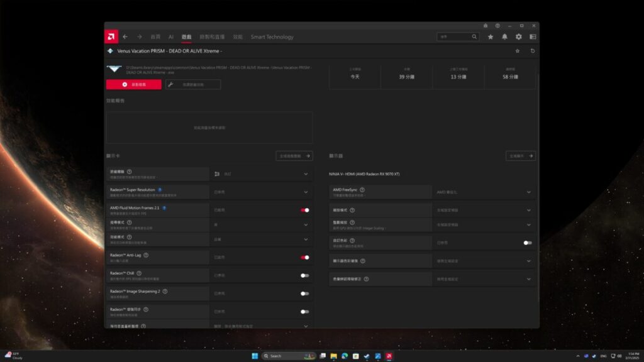Reset the Venus Vacation PRISM game profile
This screenshot has height=362, width=644.
click(533, 51)
